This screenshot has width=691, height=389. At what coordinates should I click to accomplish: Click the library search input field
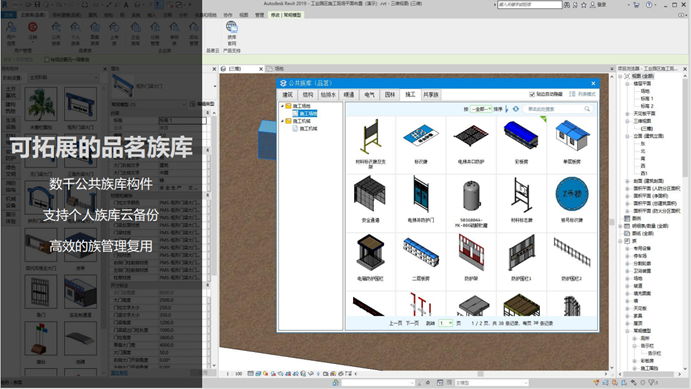point(554,109)
